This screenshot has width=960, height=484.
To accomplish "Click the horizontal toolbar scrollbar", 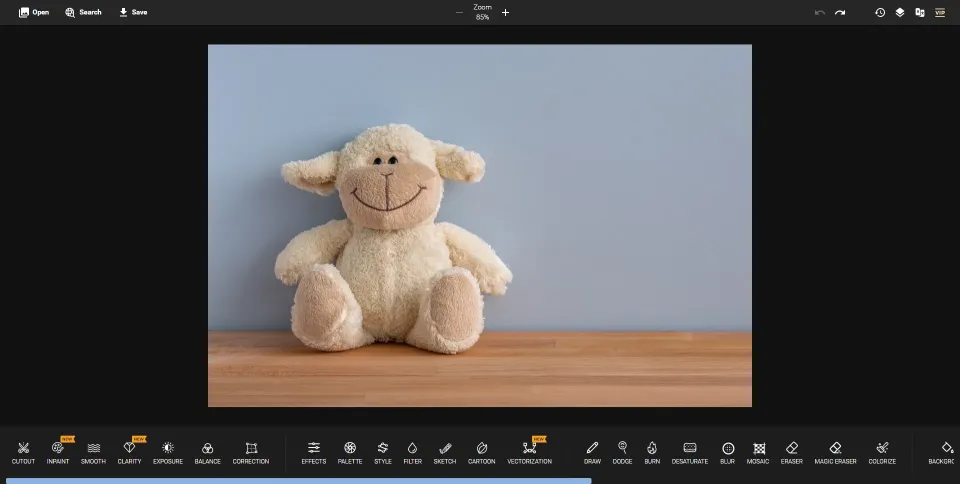I will tap(298, 481).
